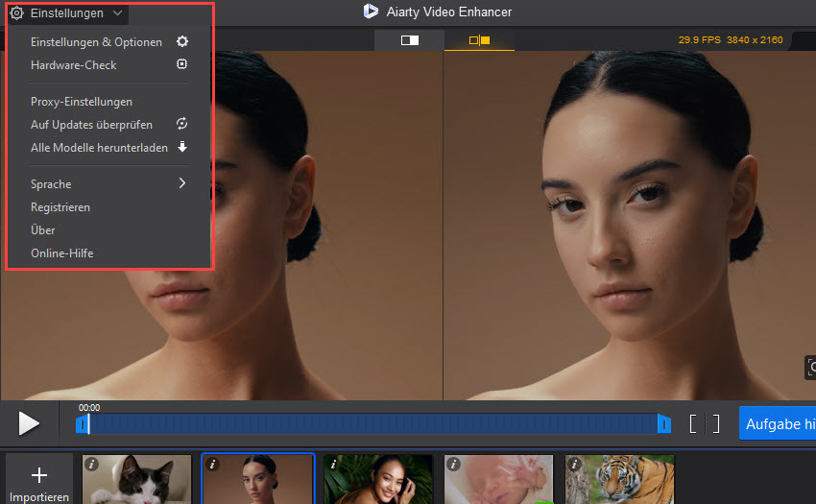Click download arrow icon beside Alle Modelle

click(x=182, y=146)
